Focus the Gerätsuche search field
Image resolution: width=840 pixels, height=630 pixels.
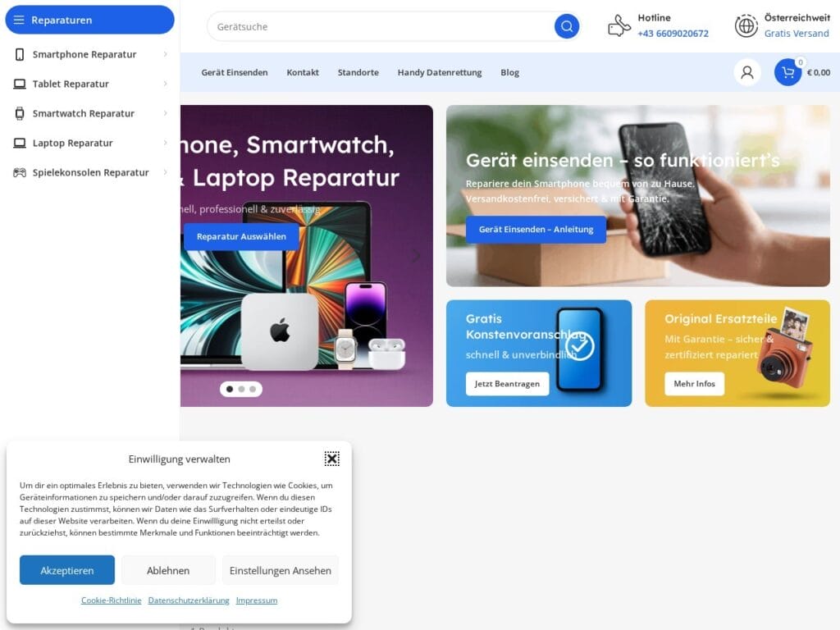coord(381,26)
